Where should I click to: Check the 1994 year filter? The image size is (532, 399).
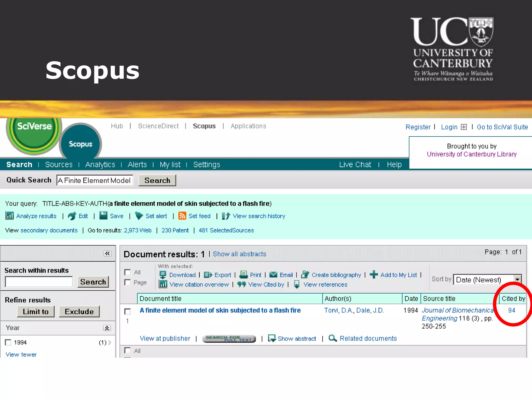pyautogui.click(x=8, y=342)
